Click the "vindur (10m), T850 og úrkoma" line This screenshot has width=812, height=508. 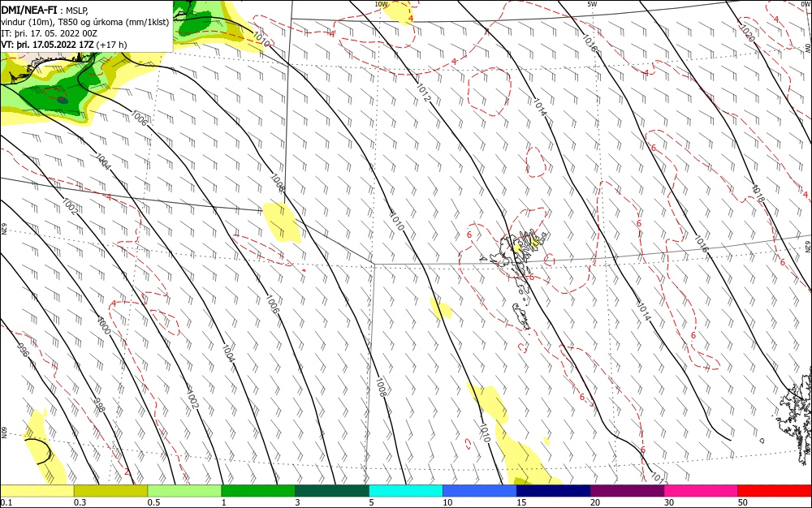tap(85, 22)
